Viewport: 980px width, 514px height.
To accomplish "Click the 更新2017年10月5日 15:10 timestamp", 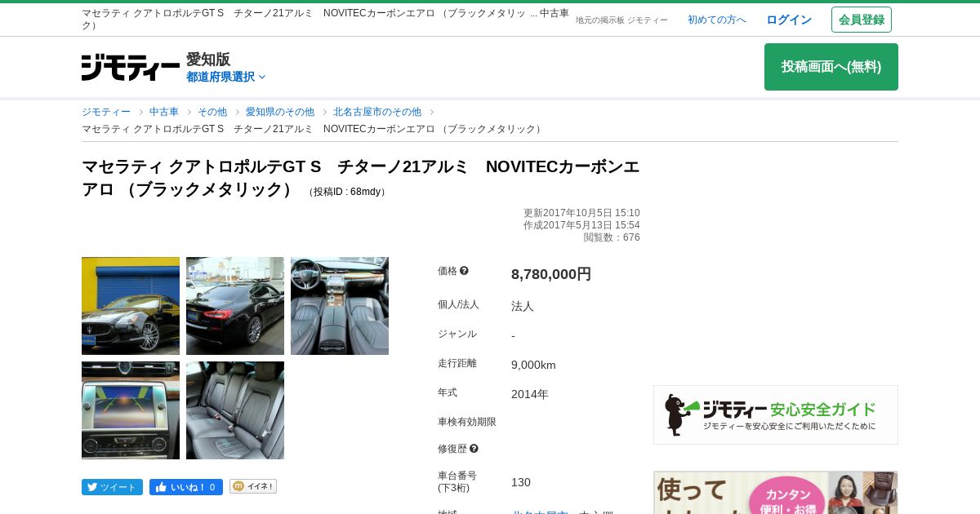I will 581,213.
